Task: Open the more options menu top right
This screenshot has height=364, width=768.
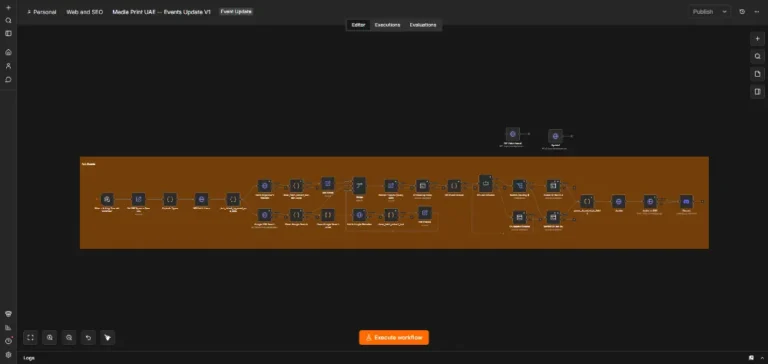Action: 757,12
